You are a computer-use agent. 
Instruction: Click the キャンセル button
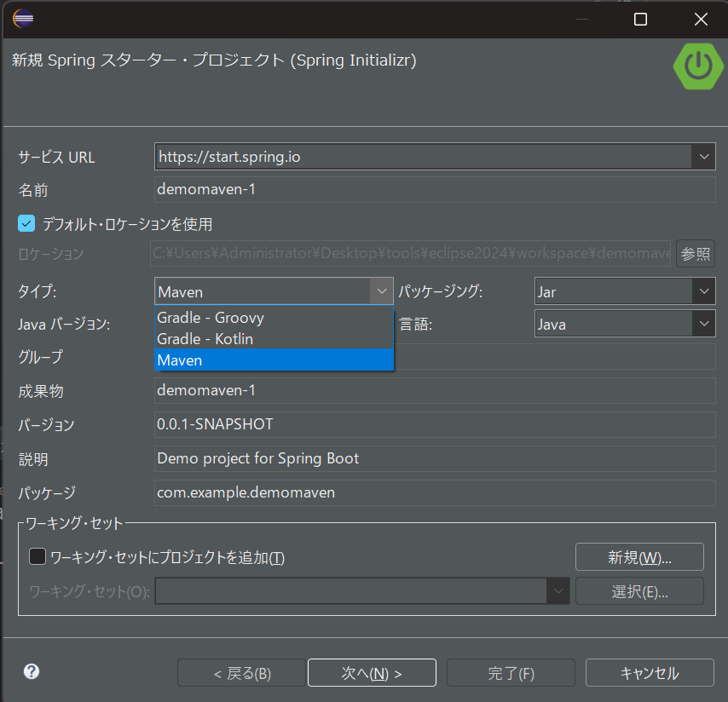tap(650, 673)
